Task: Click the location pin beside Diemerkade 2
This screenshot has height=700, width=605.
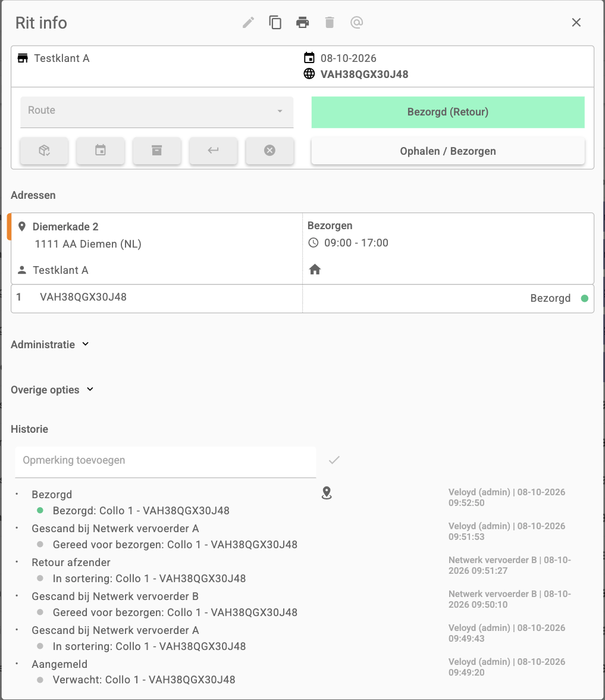Action: coord(22,226)
